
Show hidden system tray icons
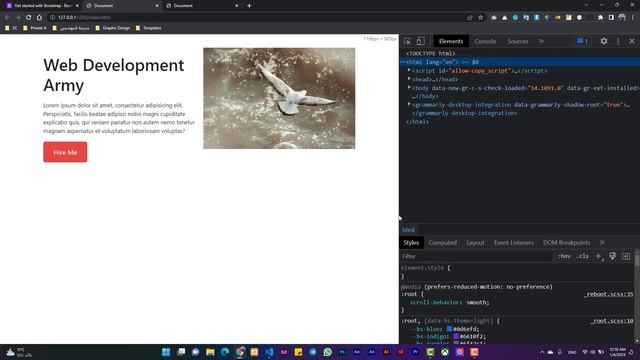542,352
